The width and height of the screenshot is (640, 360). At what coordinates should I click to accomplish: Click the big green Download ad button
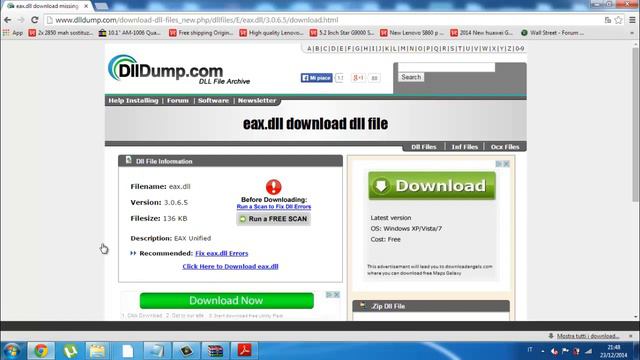(x=432, y=186)
